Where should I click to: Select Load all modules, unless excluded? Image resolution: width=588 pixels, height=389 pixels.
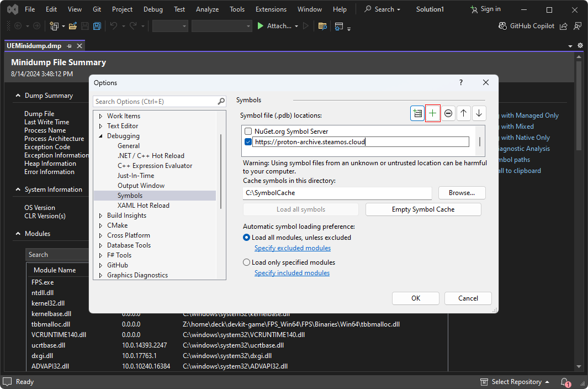(246, 237)
